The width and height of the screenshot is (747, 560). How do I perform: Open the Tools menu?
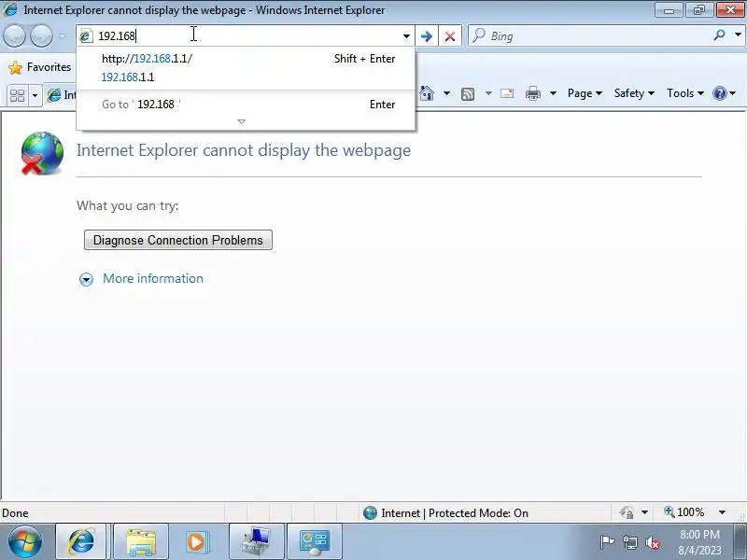point(685,93)
